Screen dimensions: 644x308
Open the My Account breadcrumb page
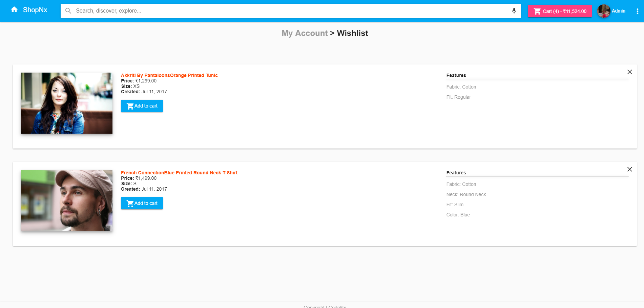point(304,33)
